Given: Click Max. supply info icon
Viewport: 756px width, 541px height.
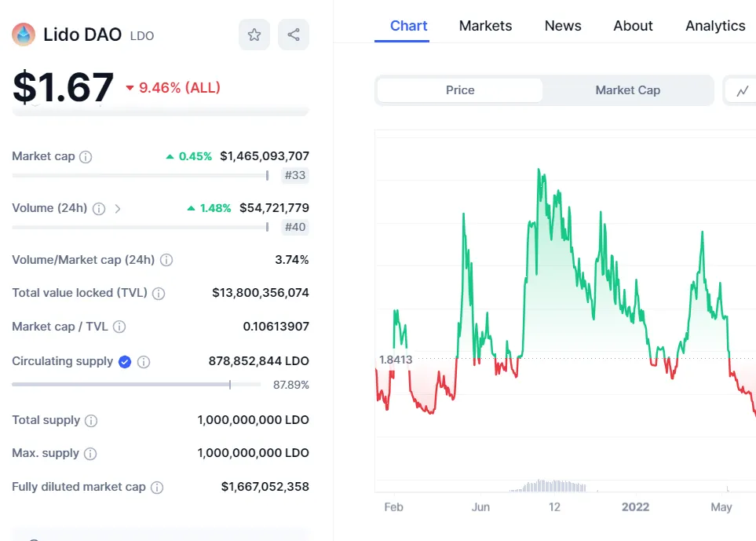Looking at the screenshot, I should click(x=90, y=454).
